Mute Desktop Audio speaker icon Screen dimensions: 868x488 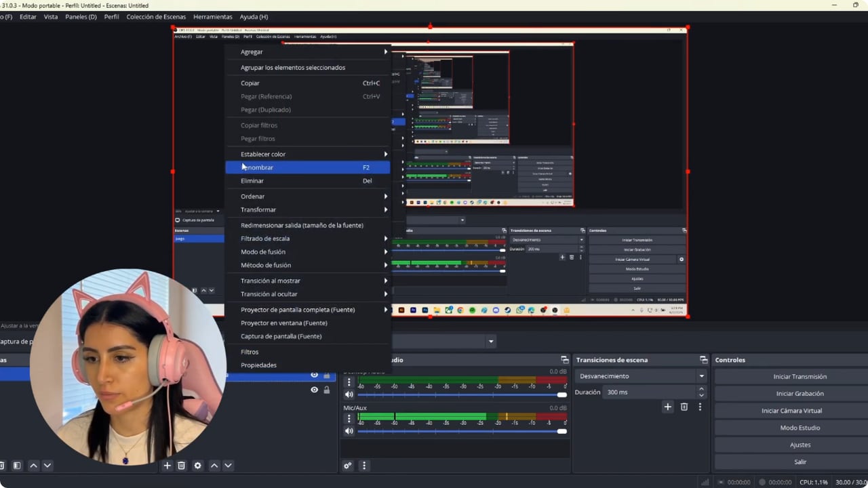point(349,394)
